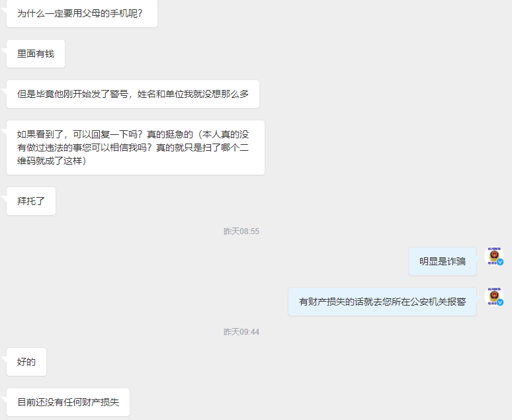This screenshot has width=512, height=420.
Task: Click the word 诈骗 in the short reply
Action: 456,261
